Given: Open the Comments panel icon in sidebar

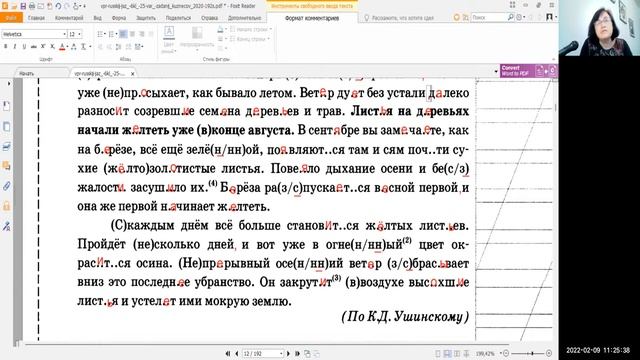Looking at the screenshot, I should (x=7, y=166).
